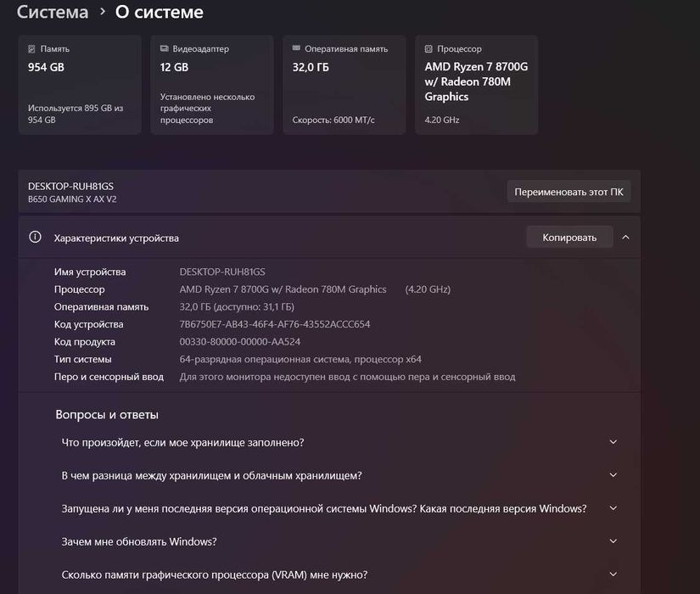Image resolution: width=700 pixels, height=594 pixels.
Task: Go back to Система breadcrumb
Action: tap(53, 13)
